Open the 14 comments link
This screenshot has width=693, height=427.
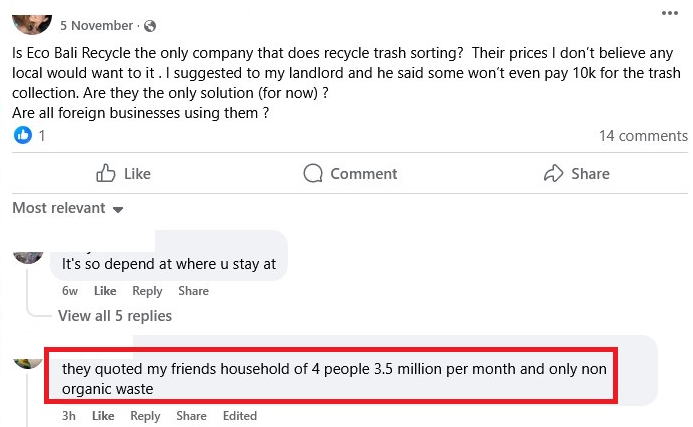point(643,136)
